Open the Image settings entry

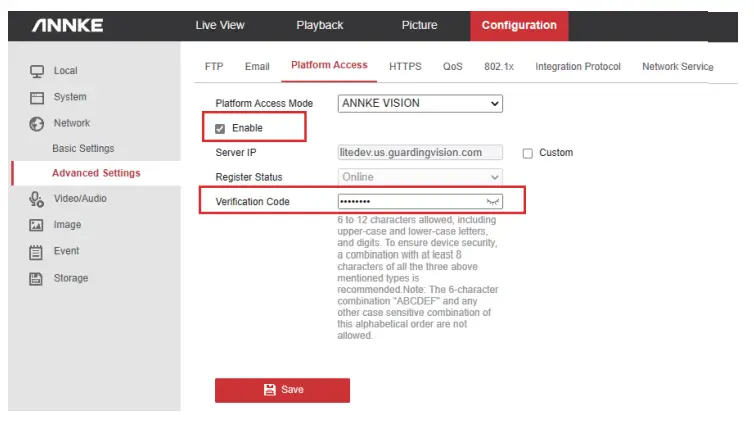click(67, 224)
